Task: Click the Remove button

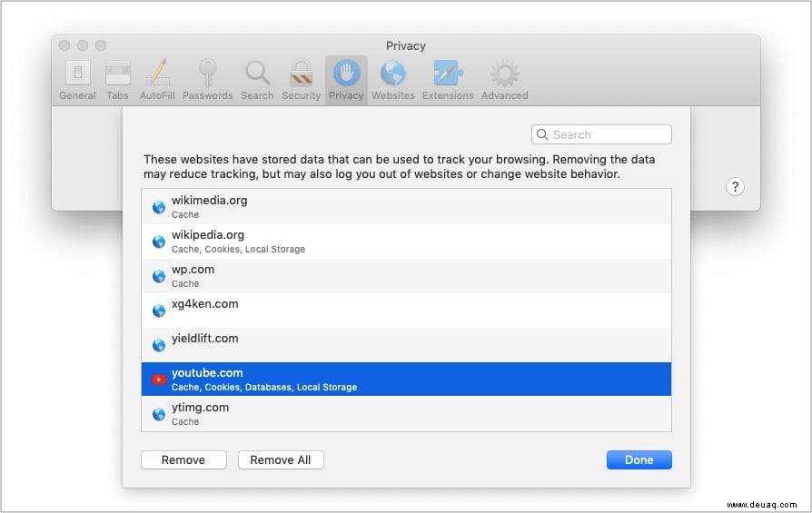Action: coord(183,459)
